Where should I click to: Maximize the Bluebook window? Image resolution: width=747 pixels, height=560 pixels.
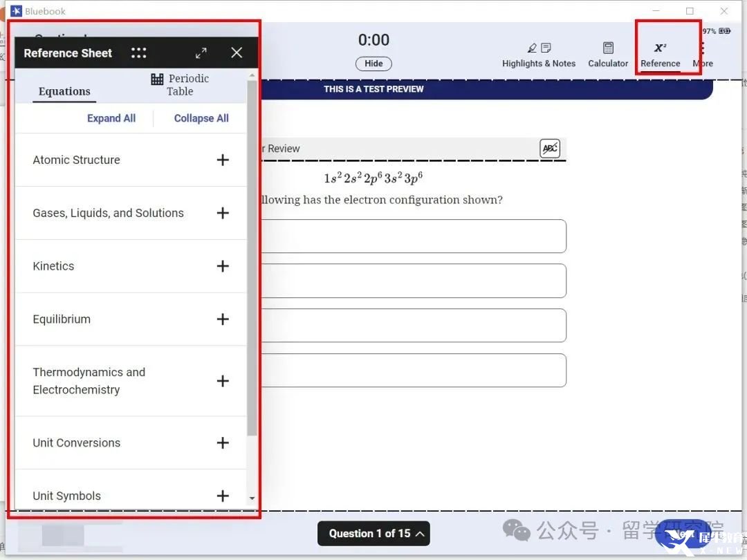coord(690,10)
